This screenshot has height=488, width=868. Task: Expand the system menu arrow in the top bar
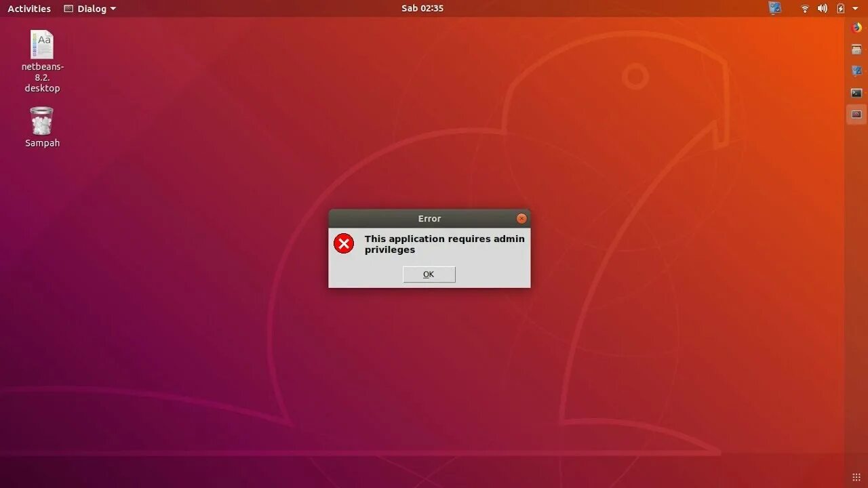coord(855,9)
